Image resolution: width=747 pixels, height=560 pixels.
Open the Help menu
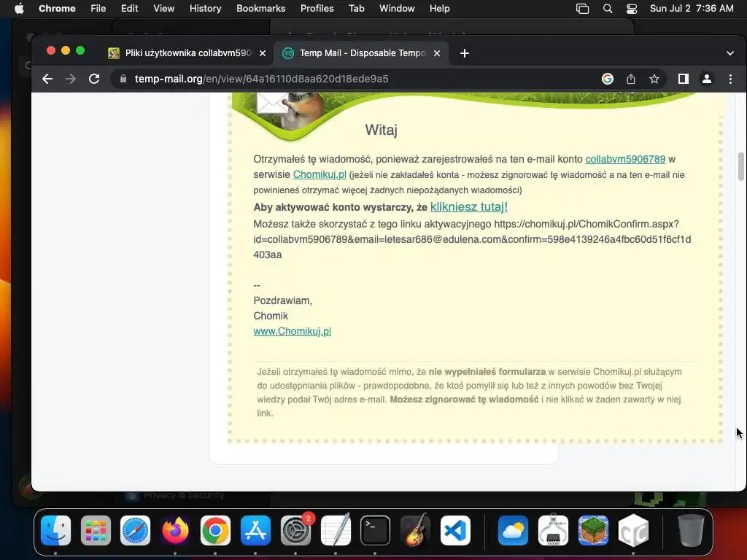click(x=439, y=9)
